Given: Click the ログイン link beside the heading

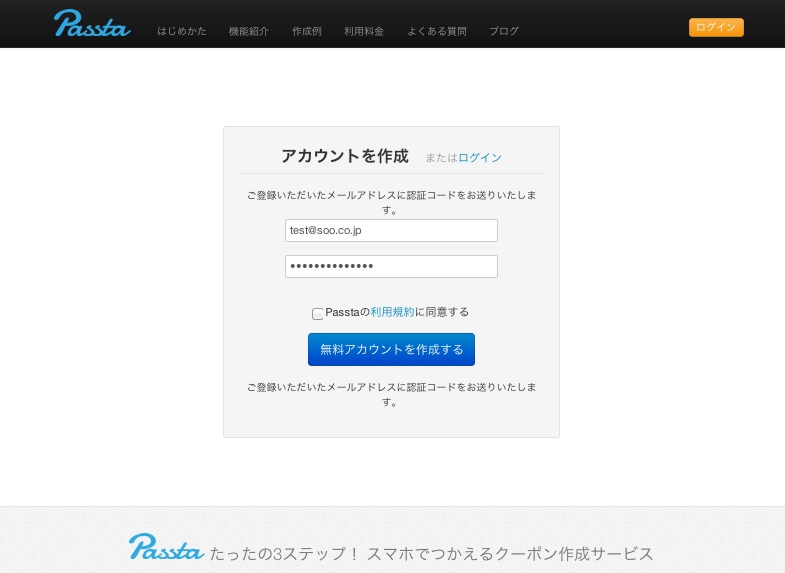Looking at the screenshot, I should (x=480, y=158).
